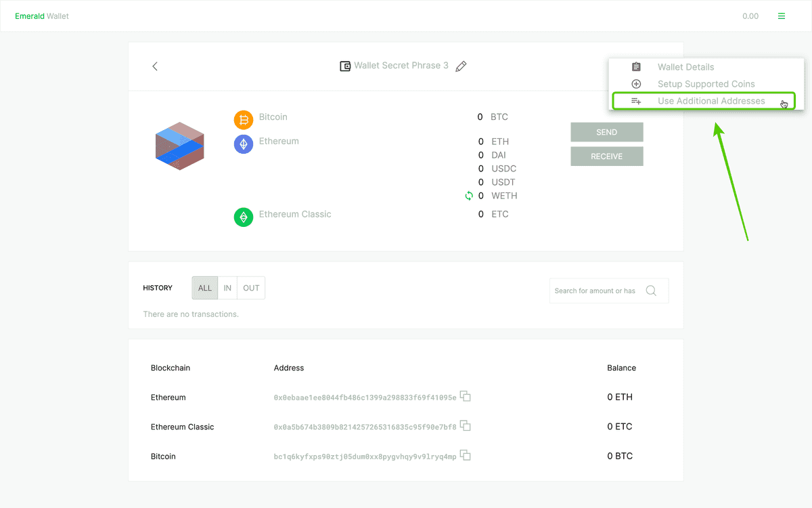The width and height of the screenshot is (812, 508).
Task: Open the hamburger menu in header
Action: click(782, 16)
